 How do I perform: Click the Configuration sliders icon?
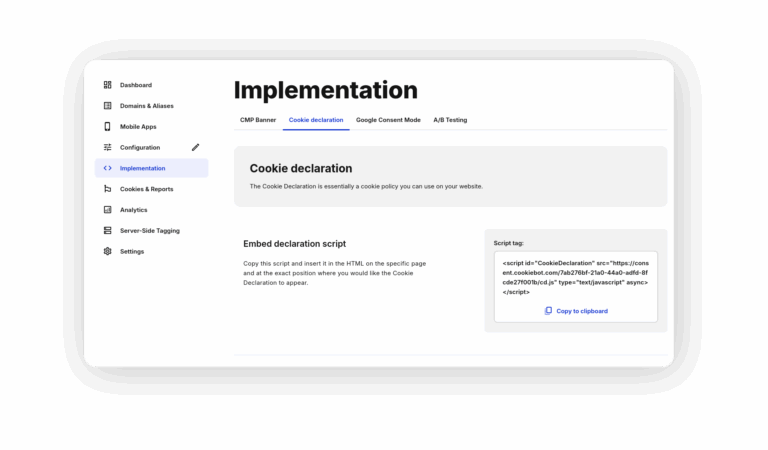[x=107, y=147]
